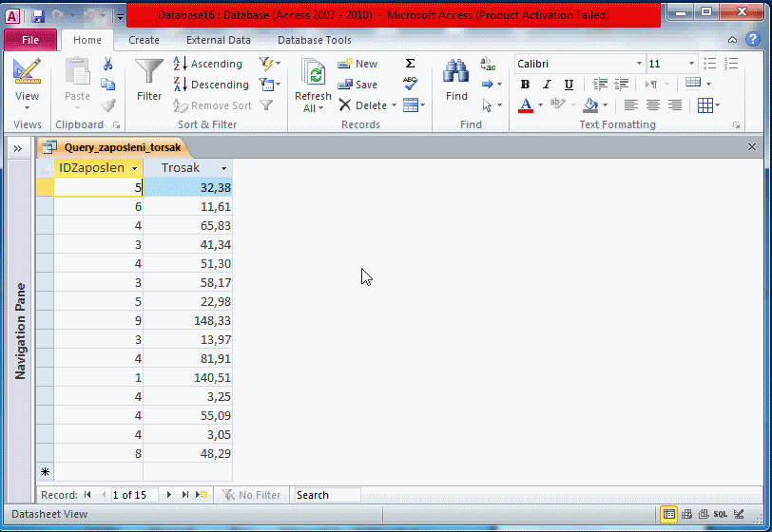
Task: Click the Refresh All icon
Action: [x=313, y=76]
